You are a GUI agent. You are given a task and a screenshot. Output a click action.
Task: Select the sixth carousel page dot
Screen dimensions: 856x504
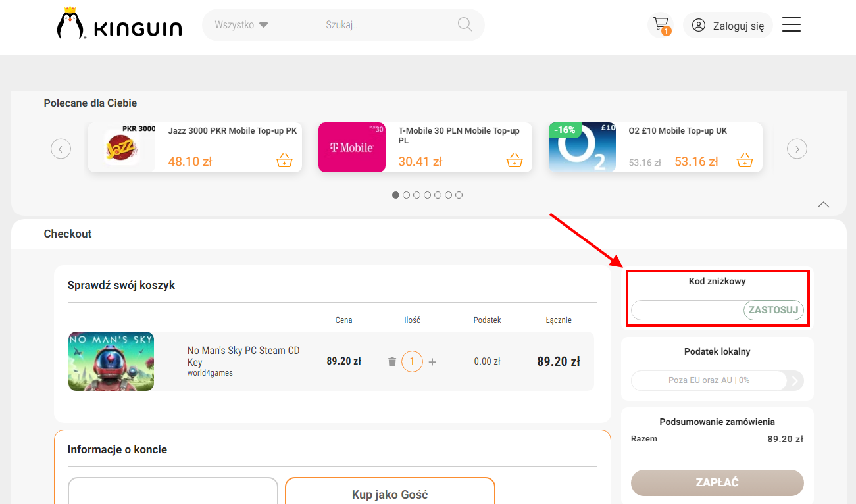point(448,195)
